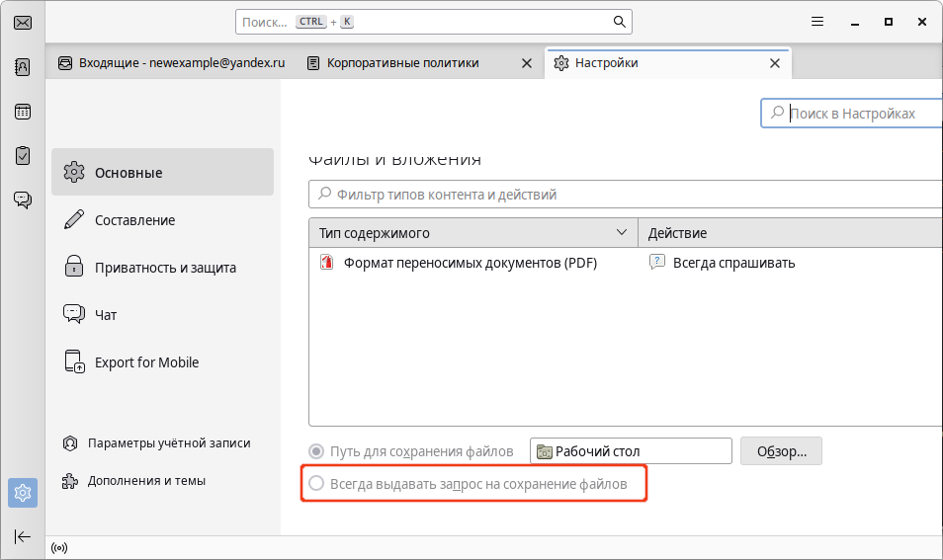Image resolution: width=943 pixels, height=560 pixels.
Task: Click the 'Обзор...' browse button
Action: tap(781, 451)
